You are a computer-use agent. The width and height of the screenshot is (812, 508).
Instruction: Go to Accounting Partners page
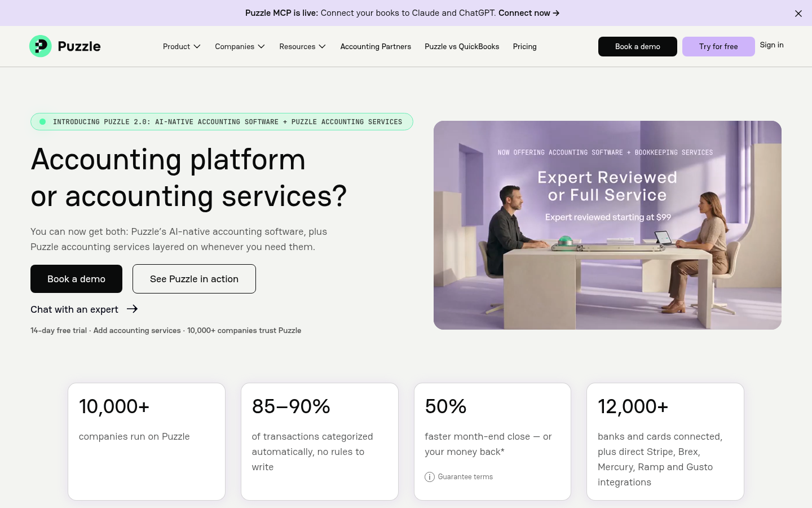tap(376, 46)
